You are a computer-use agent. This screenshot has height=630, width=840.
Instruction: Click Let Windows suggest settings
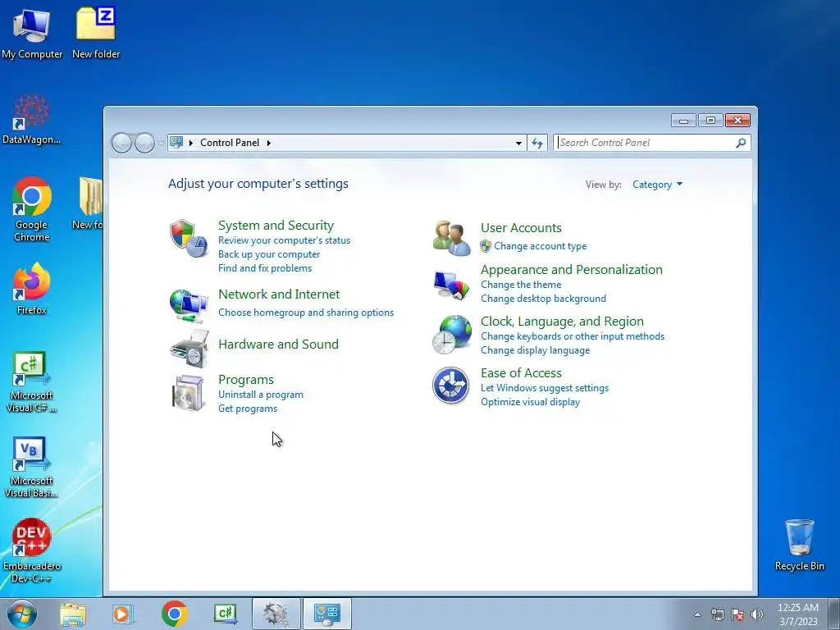click(x=545, y=388)
